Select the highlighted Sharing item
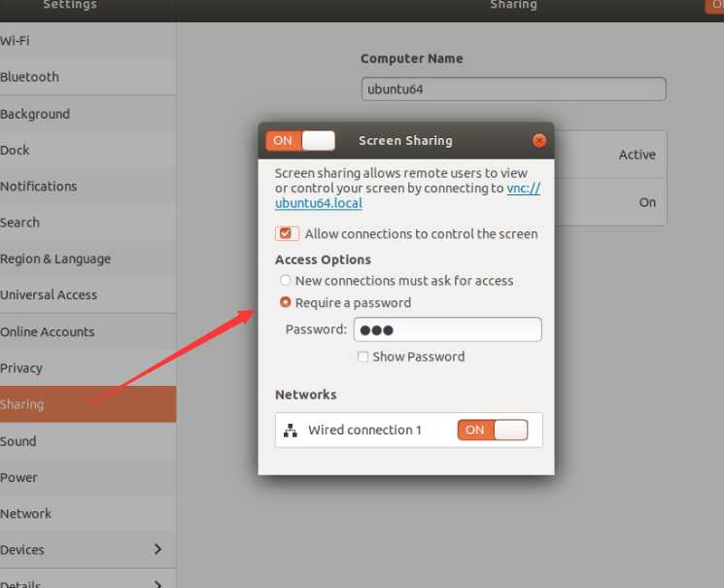The image size is (724, 588). tap(87, 404)
